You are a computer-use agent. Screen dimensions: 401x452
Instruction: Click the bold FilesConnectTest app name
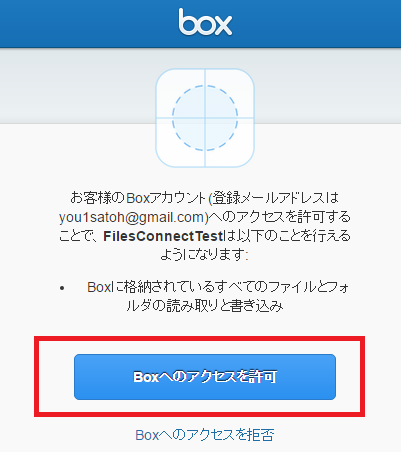(x=163, y=236)
